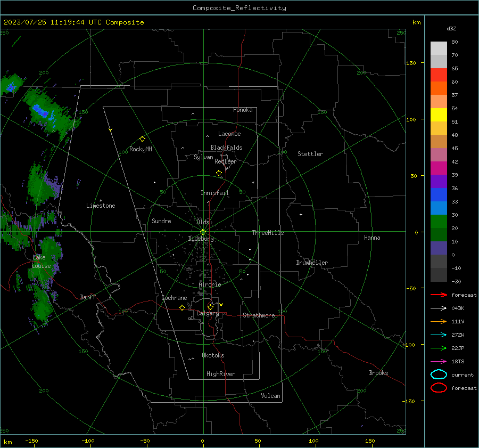Click the white plus marker east of ThreeHills

click(x=301, y=214)
